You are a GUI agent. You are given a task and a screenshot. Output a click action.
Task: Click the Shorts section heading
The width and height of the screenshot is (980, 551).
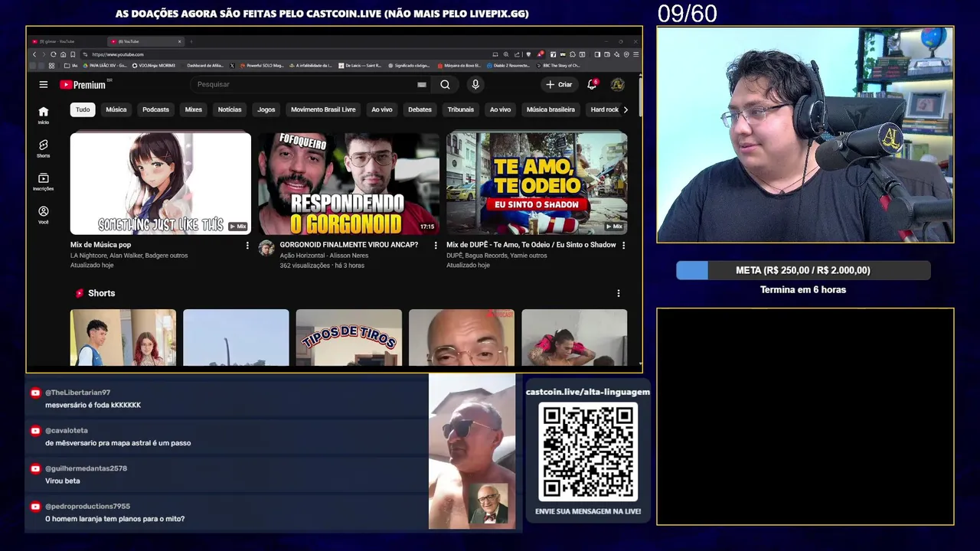[101, 293]
